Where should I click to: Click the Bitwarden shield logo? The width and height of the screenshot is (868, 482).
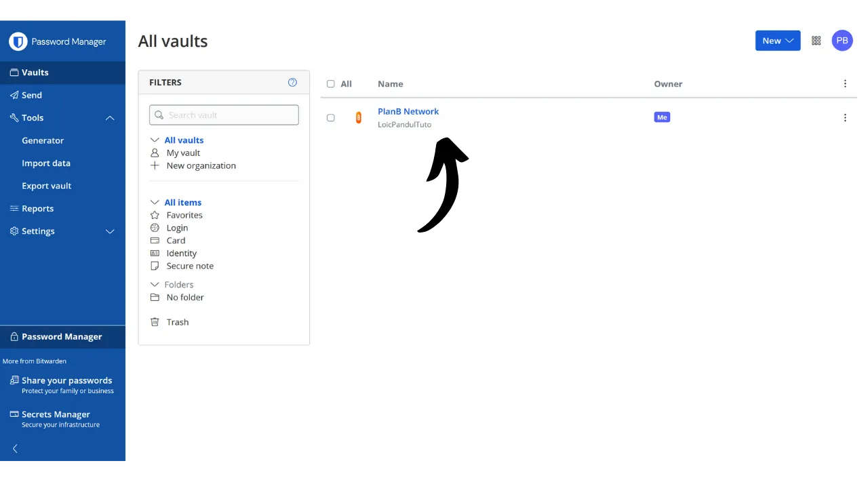(18, 41)
